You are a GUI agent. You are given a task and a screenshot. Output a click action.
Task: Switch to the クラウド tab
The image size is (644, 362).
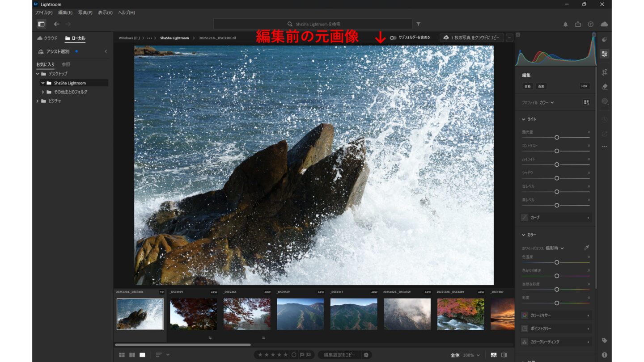click(47, 38)
